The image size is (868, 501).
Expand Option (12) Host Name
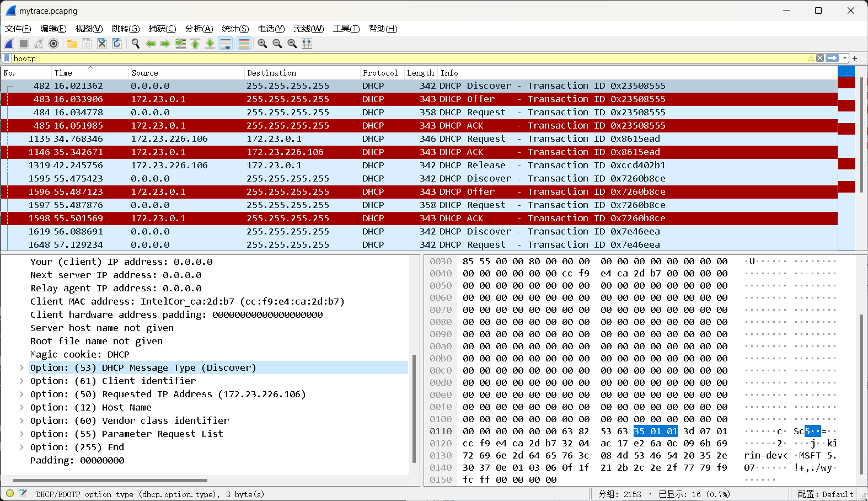(x=22, y=407)
